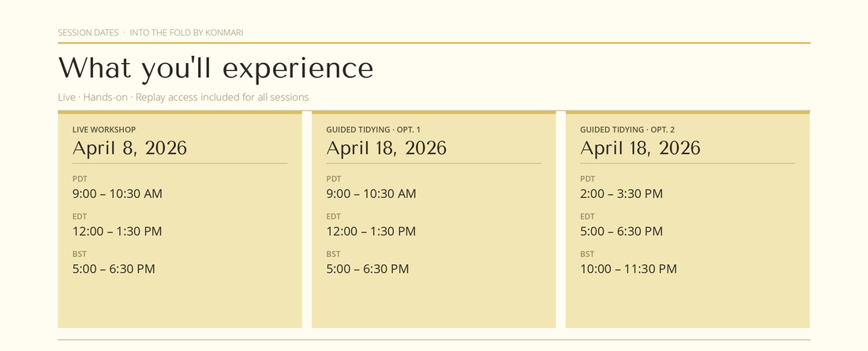The height and width of the screenshot is (351, 868).
Task: Click Opt. 2 BST time 10:00 – 11:30 PM
Action: pyautogui.click(x=628, y=269)
